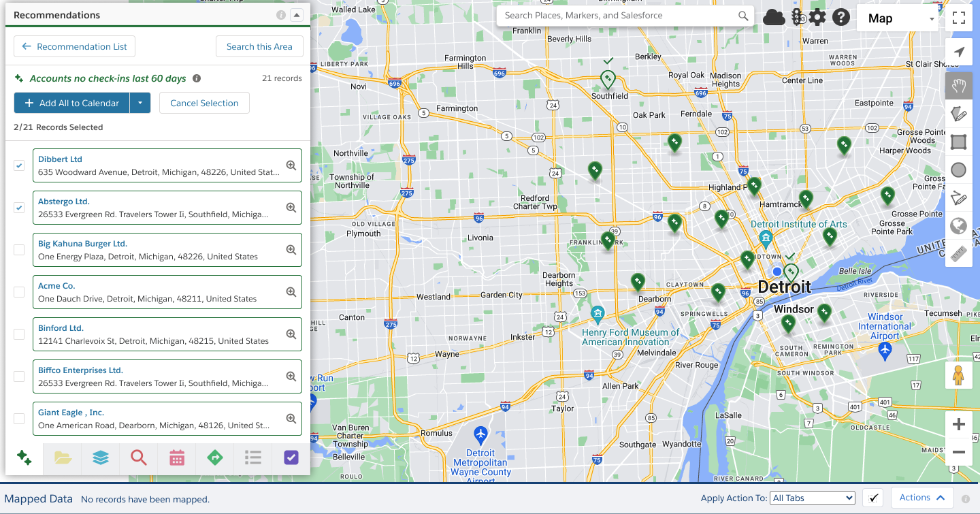Click the locate-me arrow tool

[959, 52]
